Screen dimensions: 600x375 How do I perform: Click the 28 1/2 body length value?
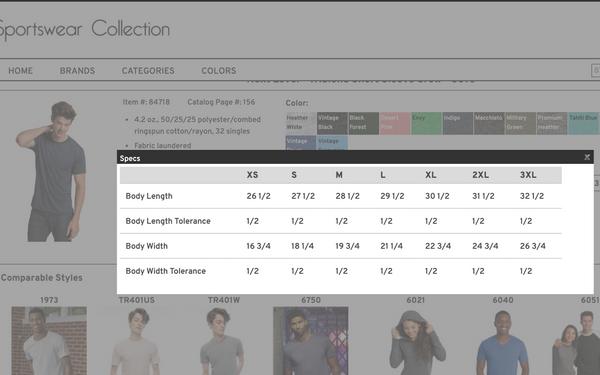(x=347, y=196)
